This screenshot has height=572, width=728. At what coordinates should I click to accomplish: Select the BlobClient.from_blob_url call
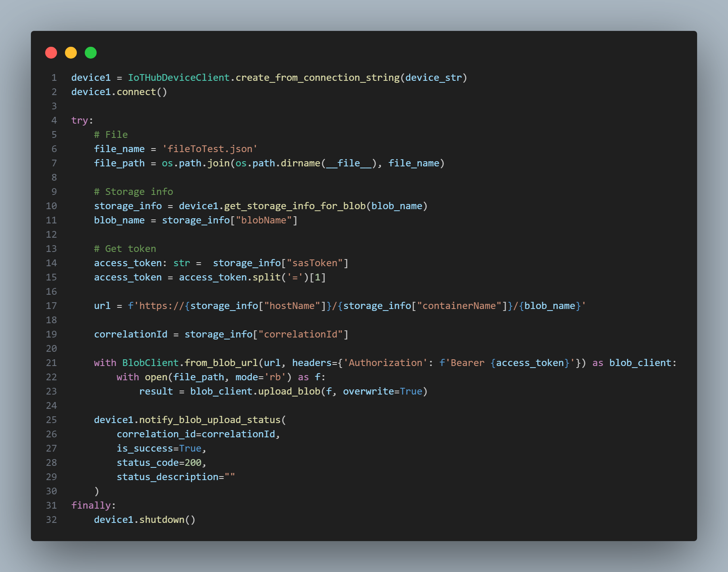190,362
